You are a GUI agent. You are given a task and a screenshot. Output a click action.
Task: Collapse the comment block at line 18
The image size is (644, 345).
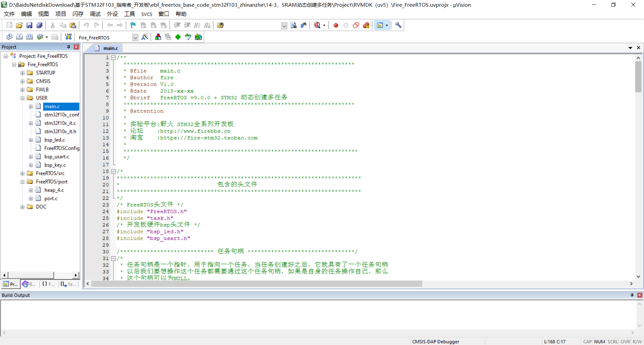(113, 171)
